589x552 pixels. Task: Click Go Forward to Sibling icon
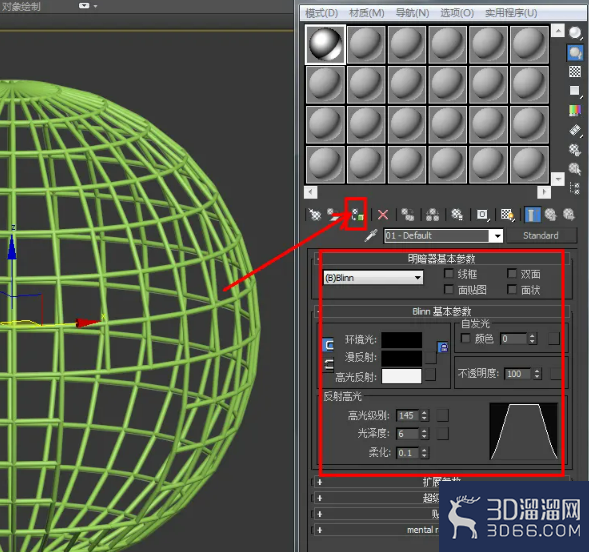click(x=569, y=215)
